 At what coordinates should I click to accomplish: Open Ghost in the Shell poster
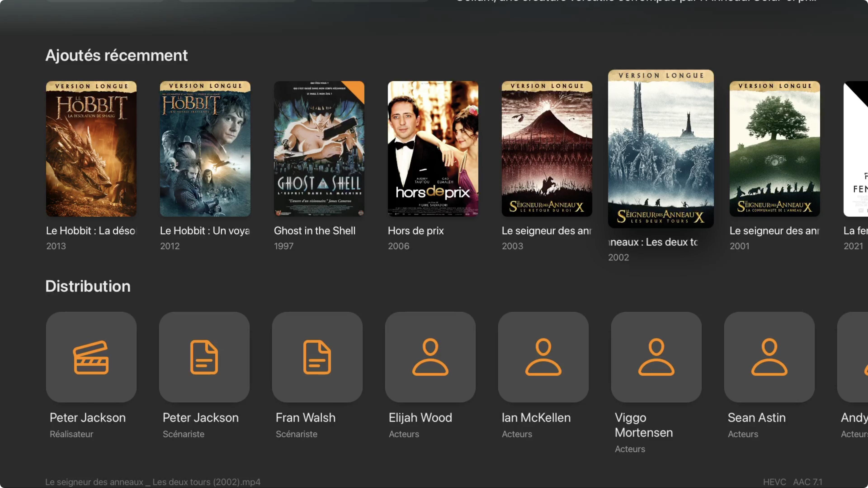point(319,148)
